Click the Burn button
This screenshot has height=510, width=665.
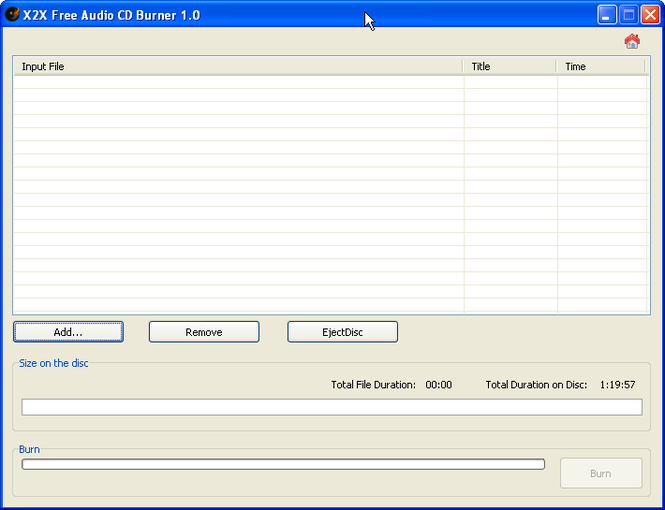(600, 473)
